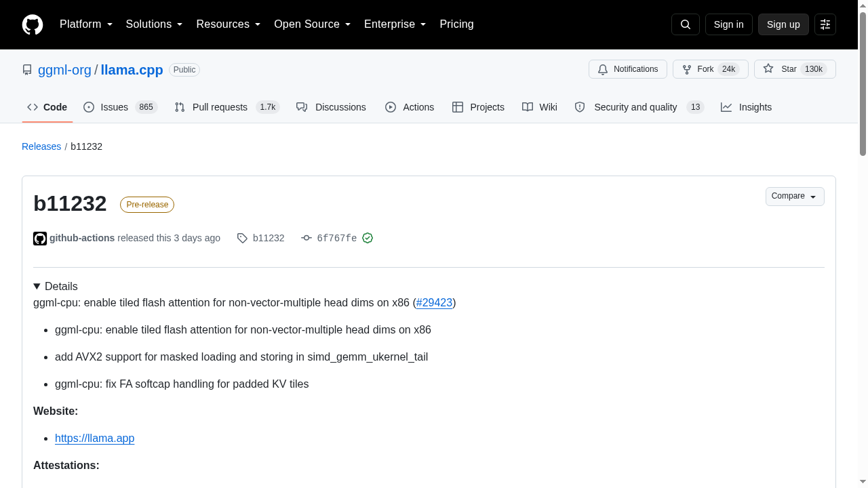Screen dimensions: 868x488
Task: Fork the repository via Fork button
Action: [x=710, y=69]
